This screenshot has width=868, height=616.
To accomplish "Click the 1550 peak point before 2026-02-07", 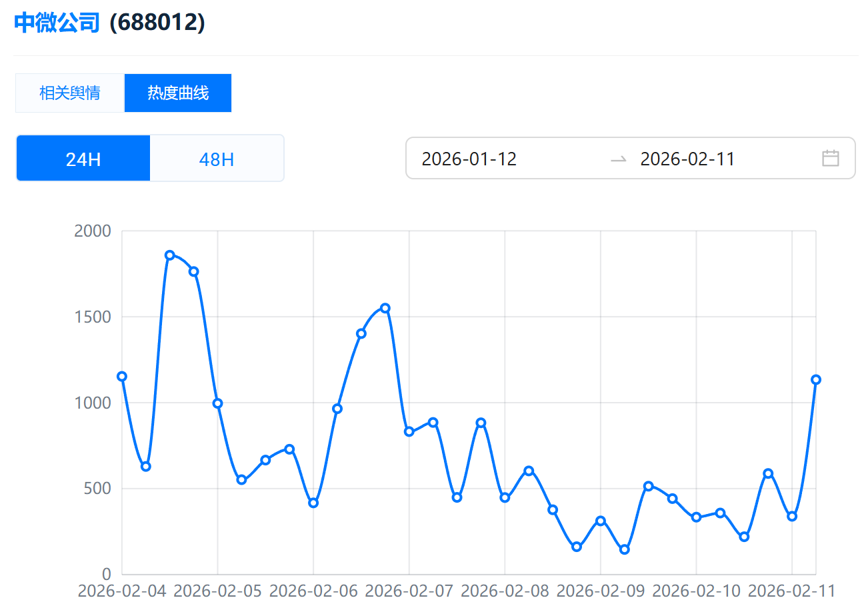I will pos(385,308).
